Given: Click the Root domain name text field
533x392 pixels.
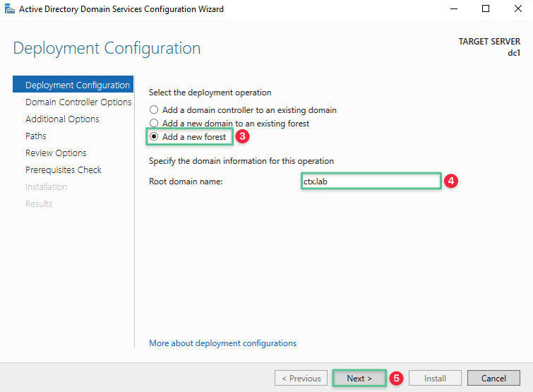Looking at the screenshot, I should coord(371,182).
